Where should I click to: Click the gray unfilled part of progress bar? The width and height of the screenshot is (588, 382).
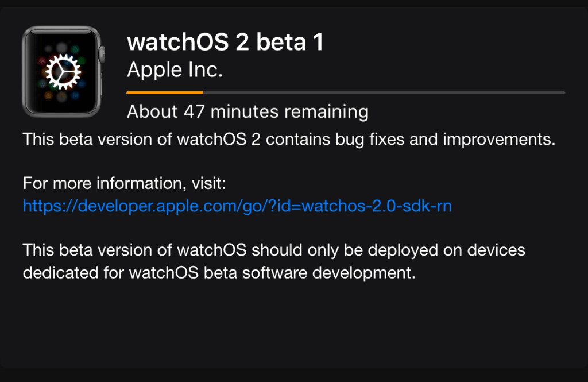click(384, 92)
